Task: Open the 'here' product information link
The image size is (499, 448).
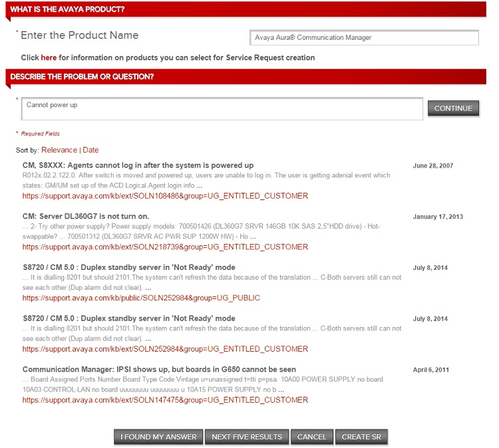Action: coord(49,58)
